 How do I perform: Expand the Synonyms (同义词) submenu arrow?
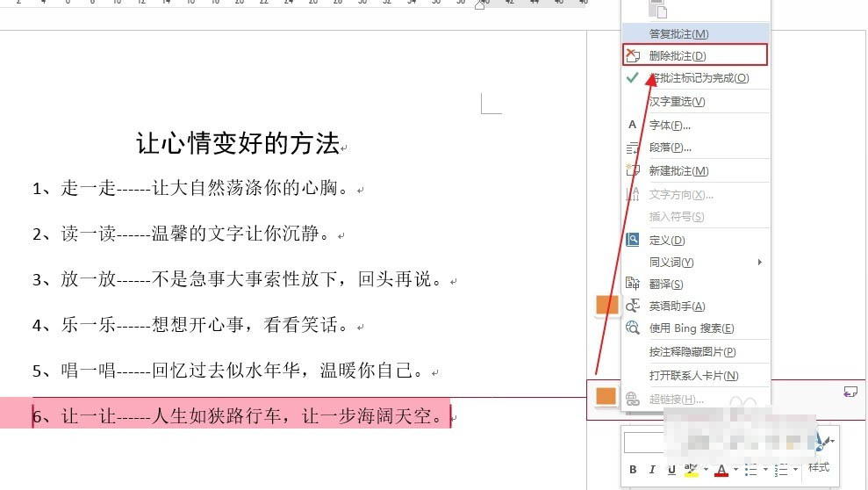click(759, 263)
